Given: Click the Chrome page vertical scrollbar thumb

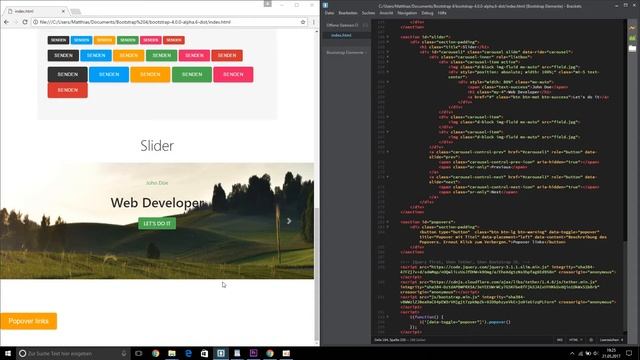Looking at the screenshot, I should pyautogui.click(x=316, y=273).
